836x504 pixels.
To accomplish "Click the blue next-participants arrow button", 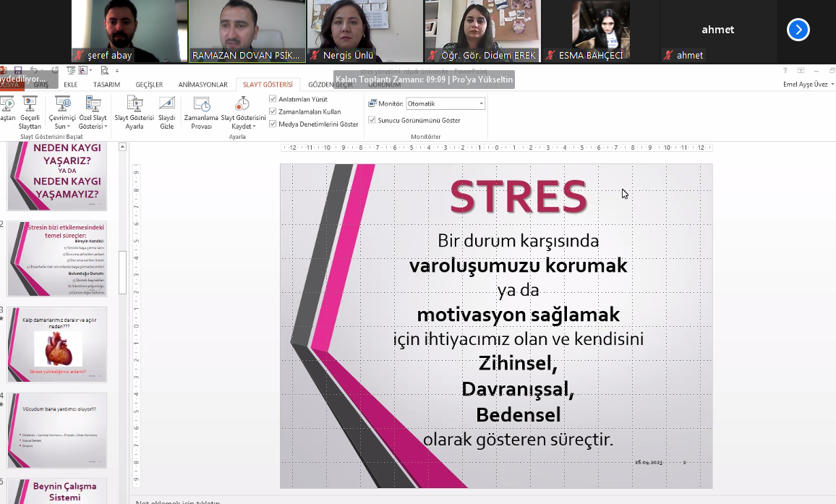I will tap(798, 30).
